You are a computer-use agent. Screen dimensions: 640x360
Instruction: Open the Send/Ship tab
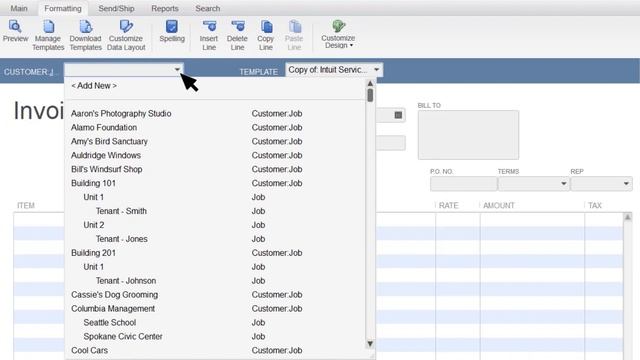[116, 8]
